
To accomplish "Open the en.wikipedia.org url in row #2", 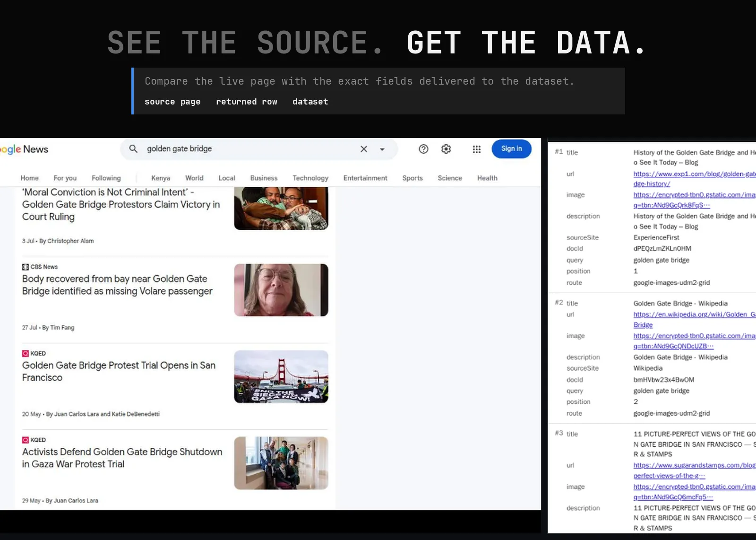I will [695, 319].
